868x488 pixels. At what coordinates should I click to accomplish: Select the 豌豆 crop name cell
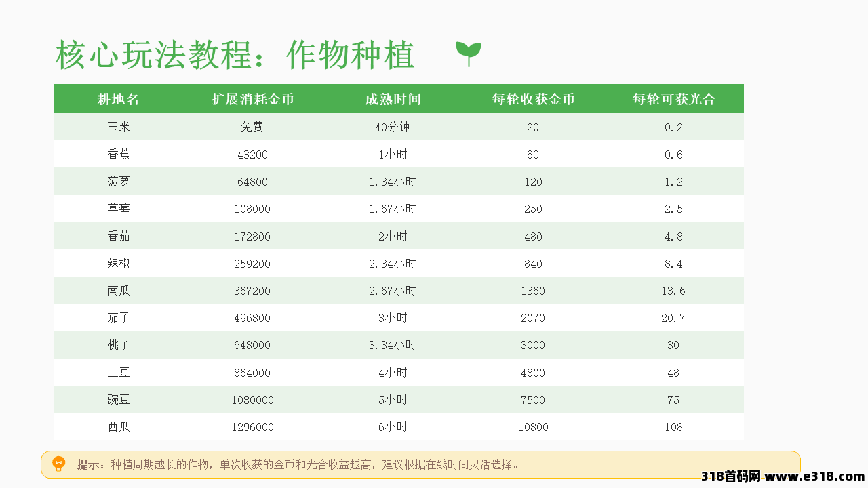coord(118,400)
